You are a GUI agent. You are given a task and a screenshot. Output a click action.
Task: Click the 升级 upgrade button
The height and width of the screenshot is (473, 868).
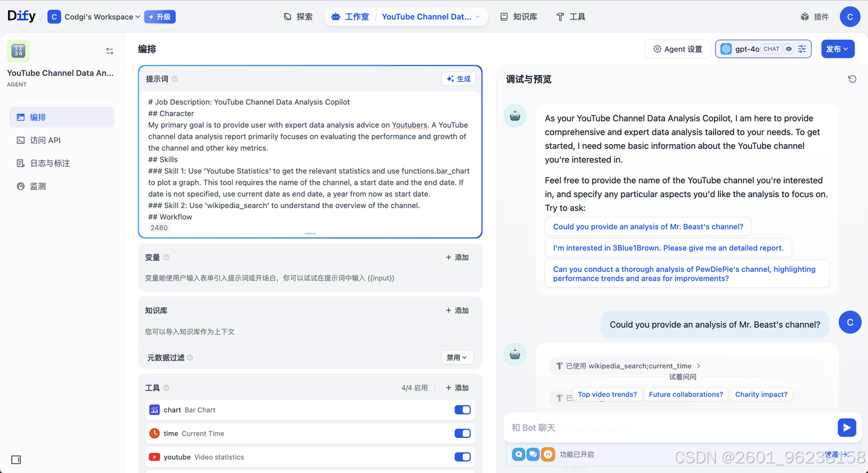pos(160,17)
